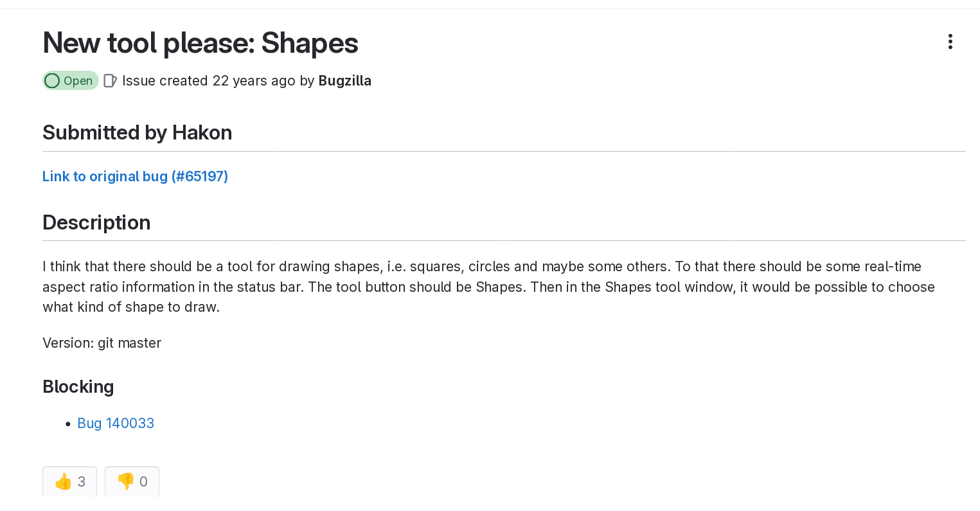Open the Bugzilla author profile

[x=345, y=81]
